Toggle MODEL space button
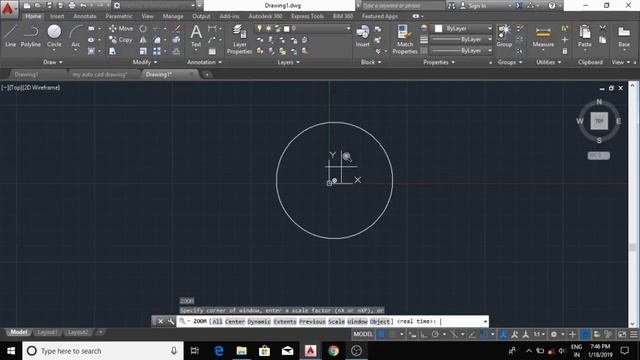Image resolution: width=640 pixels, height=360 pixels. click(x=363, y=334)
